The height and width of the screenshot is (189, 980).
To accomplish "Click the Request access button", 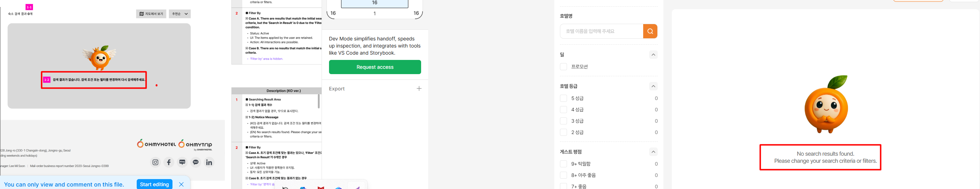I will click(x=375, y=67).
